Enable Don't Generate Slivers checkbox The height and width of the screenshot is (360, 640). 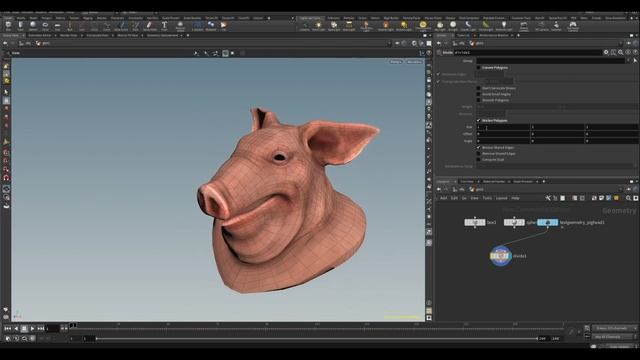478,88
